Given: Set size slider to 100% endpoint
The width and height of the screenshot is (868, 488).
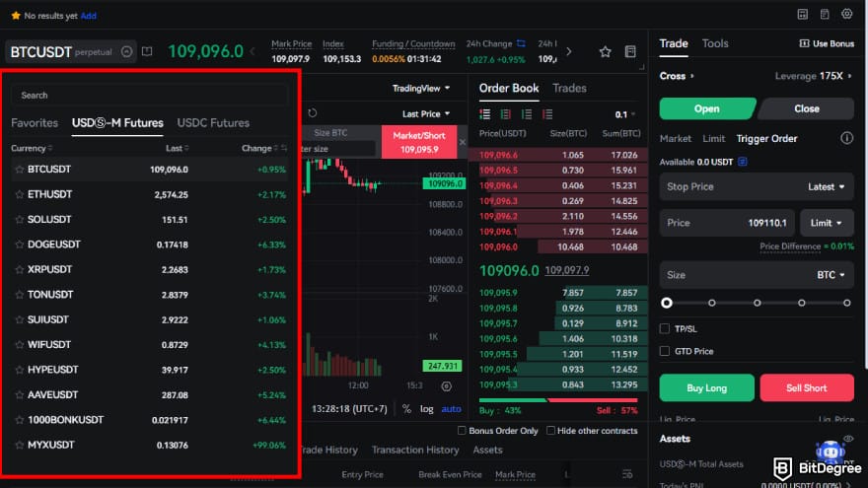Looking at the screenshot, I should pyautogui.click(x=846, y=303).
